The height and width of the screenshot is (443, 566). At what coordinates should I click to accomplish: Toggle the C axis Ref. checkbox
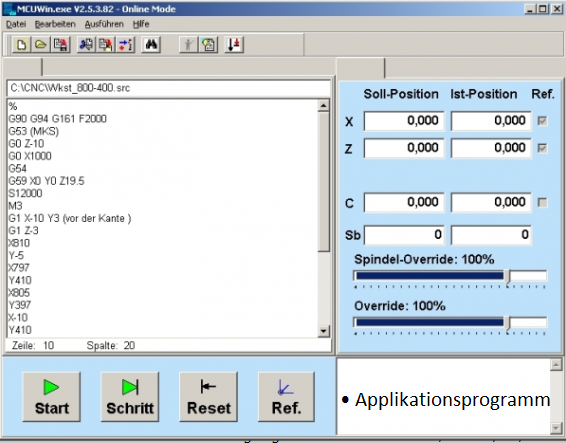click(542, 203)
